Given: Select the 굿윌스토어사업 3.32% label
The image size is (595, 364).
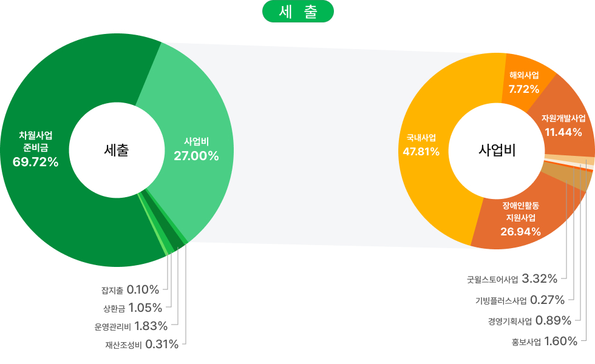Looking at the screenshot, I should click(512, 280).
